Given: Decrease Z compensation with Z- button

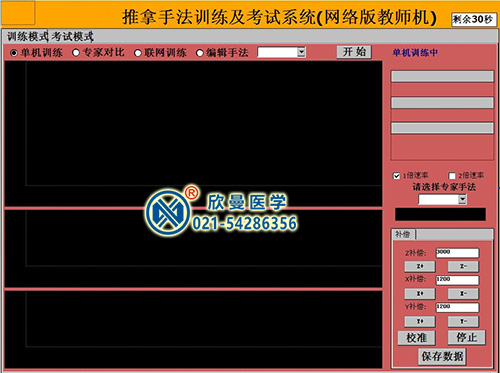Looking at the screenshot, I should (463, 266).
